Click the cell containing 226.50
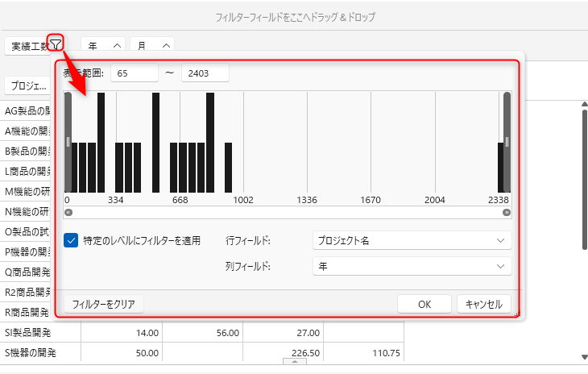This screenshot has width=588, height=374. coord(283,352)
